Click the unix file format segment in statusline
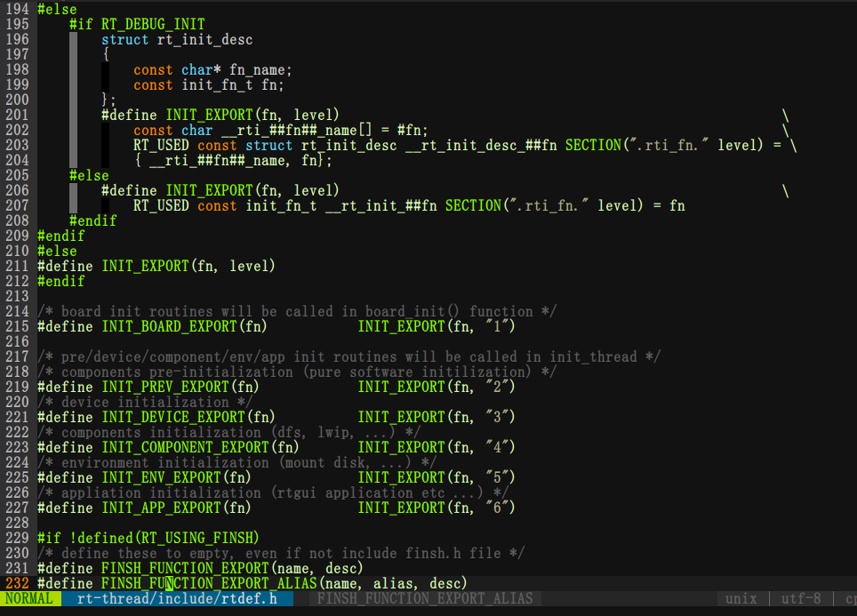This screenshot has width=857, height=616. (743, 598)
